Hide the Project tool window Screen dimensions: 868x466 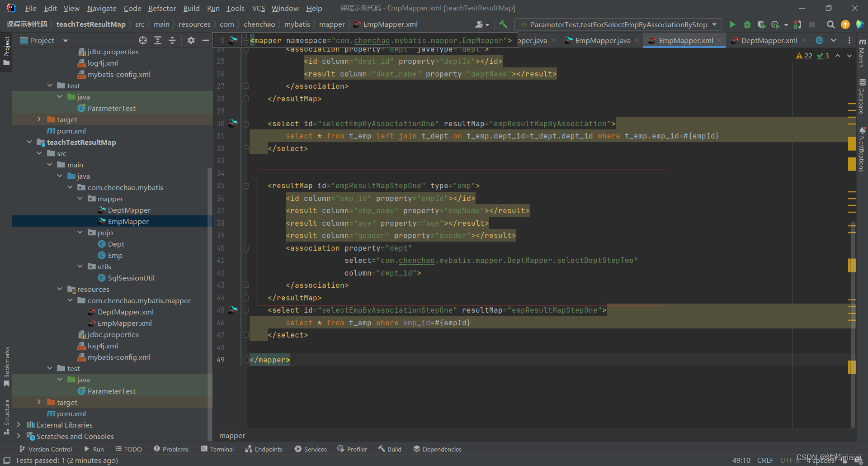point(205,41)
